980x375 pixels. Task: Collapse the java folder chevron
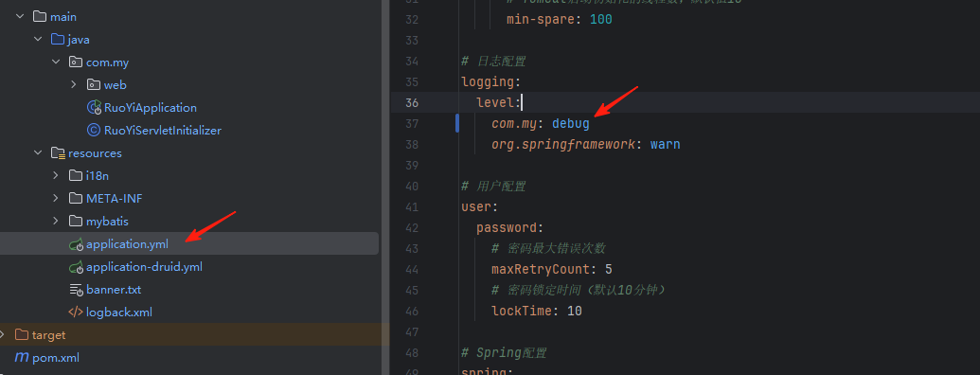38,40
